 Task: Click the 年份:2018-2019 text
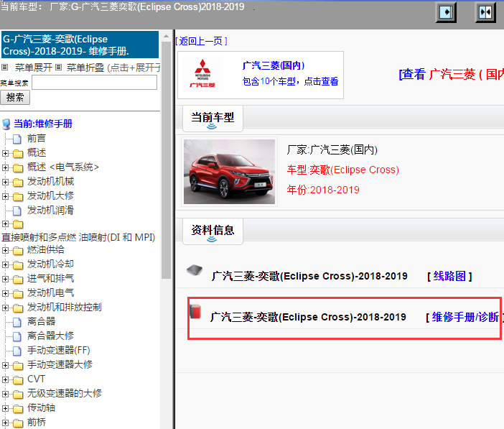coord(323,190)
